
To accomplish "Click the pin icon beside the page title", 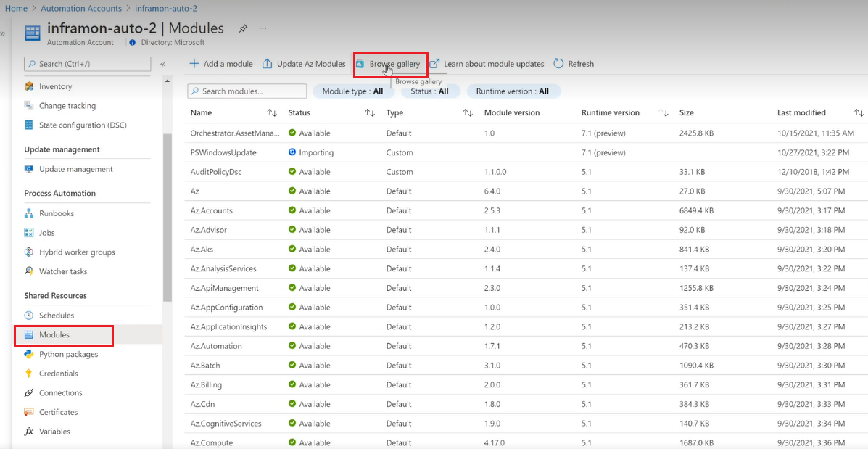I will 243,28.
